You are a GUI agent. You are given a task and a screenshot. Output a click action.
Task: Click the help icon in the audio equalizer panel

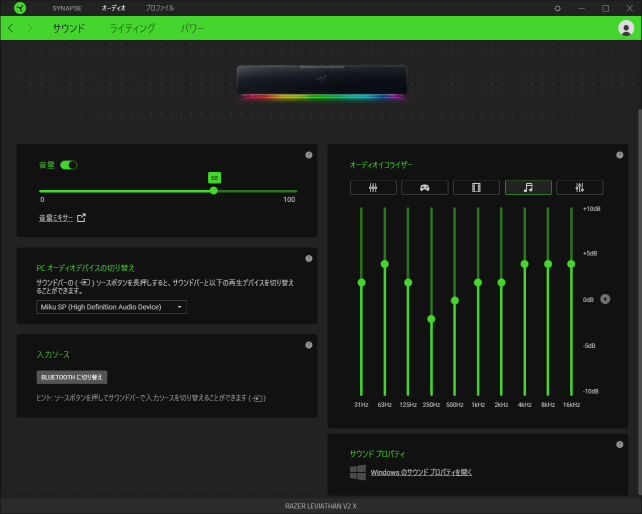click(x=620, y=155)
